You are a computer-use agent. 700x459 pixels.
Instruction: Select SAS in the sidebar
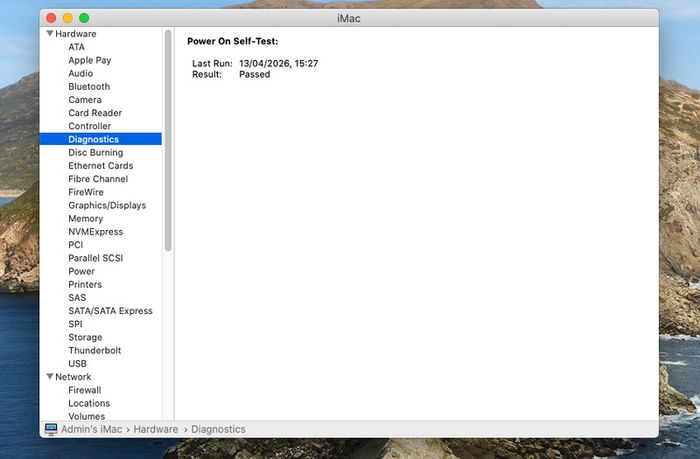pos(77,297)
